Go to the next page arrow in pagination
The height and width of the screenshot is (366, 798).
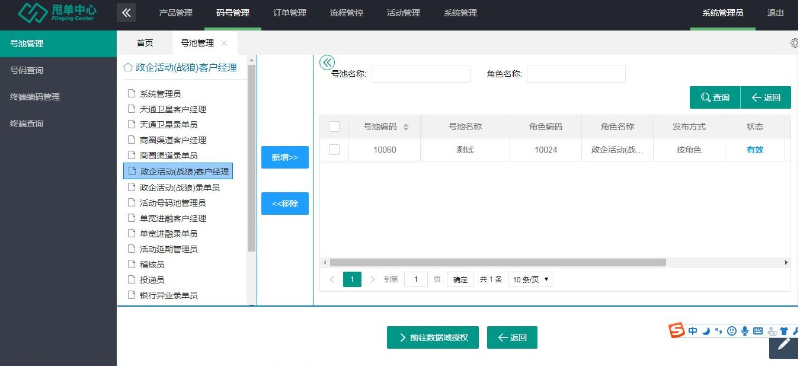373,279
